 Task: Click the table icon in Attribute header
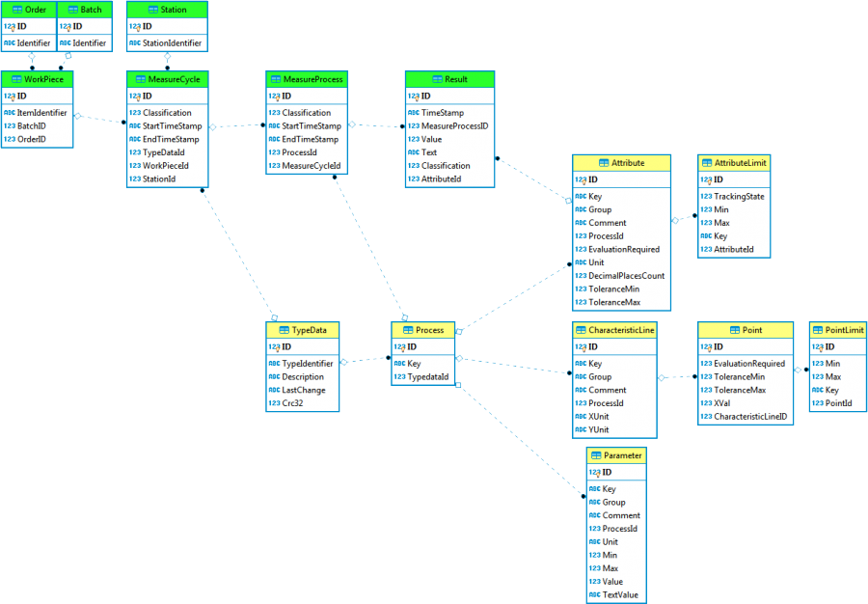point(604,163)
